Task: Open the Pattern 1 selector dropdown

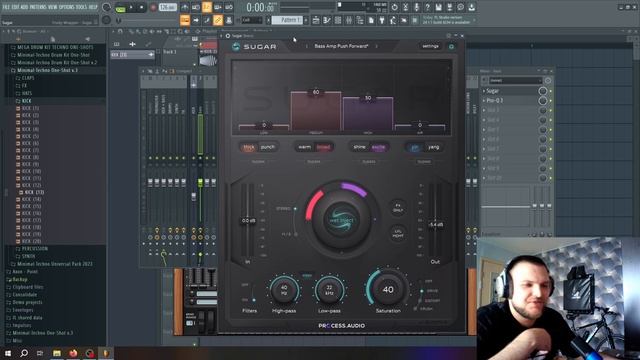Action: point(287,20)
